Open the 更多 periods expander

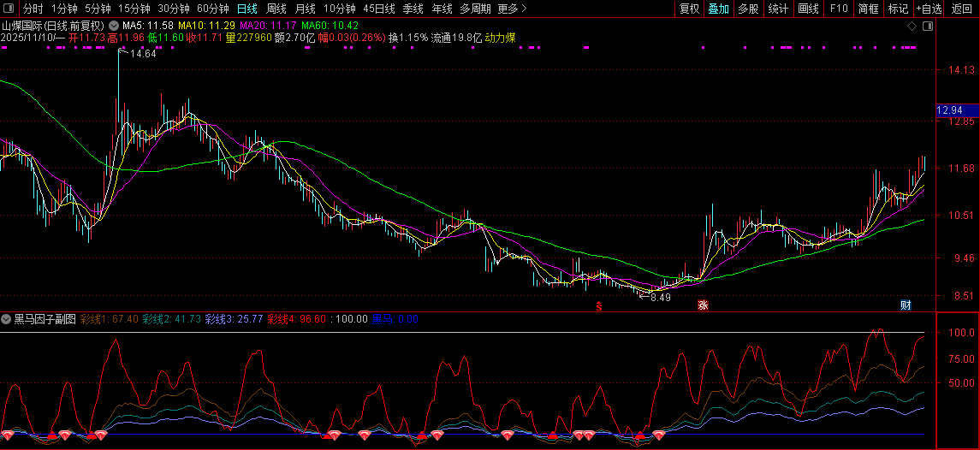click(x=512, y=9)
